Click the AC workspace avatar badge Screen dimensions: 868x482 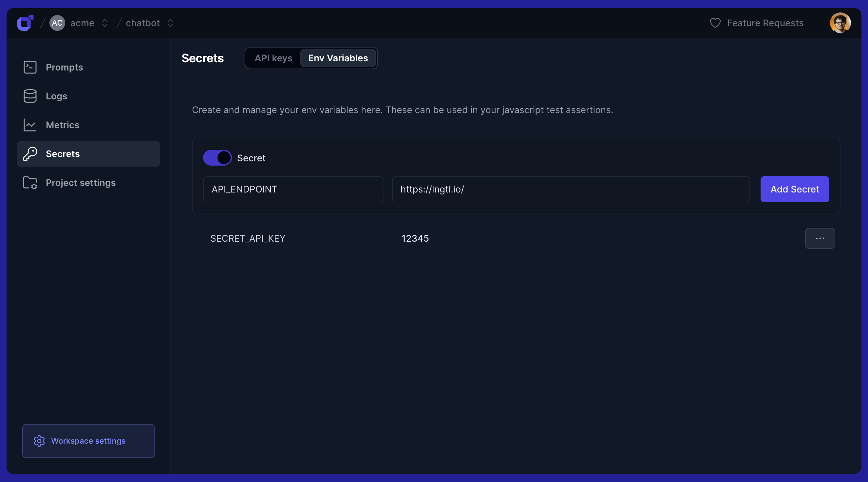[57, 23]
